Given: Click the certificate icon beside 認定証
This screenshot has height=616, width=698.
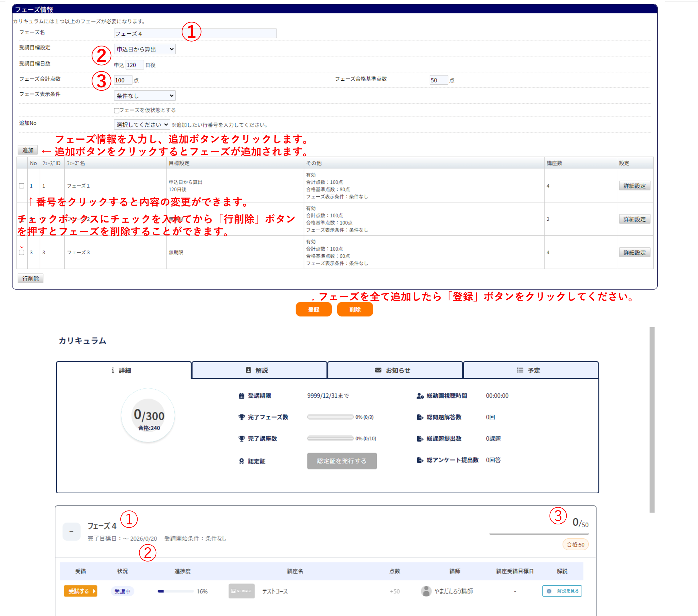Looking at the screenshot, I should click(242, 461).
